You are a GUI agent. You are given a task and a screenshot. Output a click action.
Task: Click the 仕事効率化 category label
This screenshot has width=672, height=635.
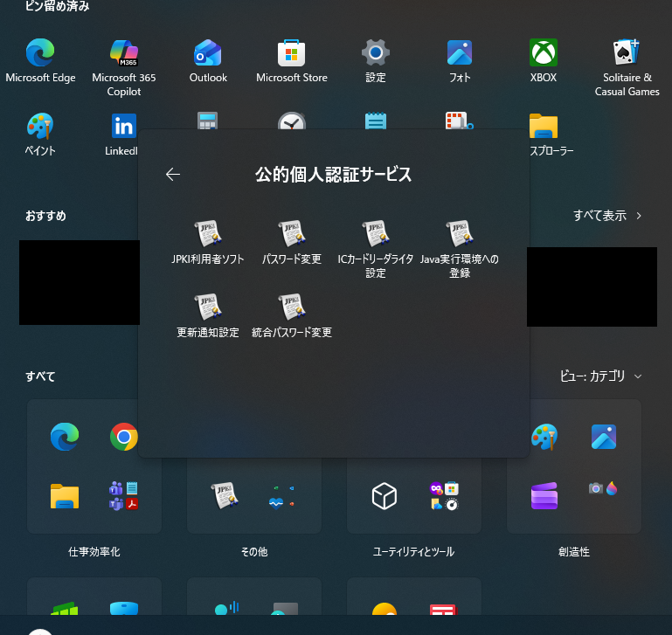pyautogui.click(x=94, y=552)
